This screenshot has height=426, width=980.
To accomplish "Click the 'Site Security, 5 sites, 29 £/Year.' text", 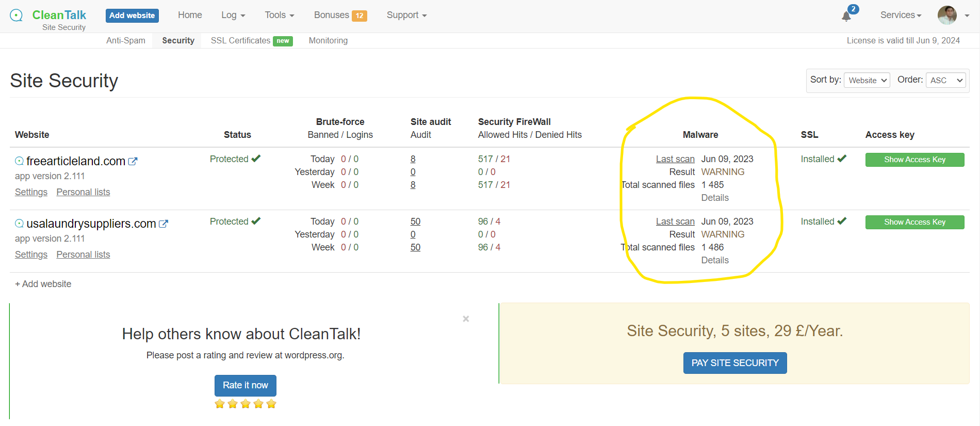I will coord(735,331).
